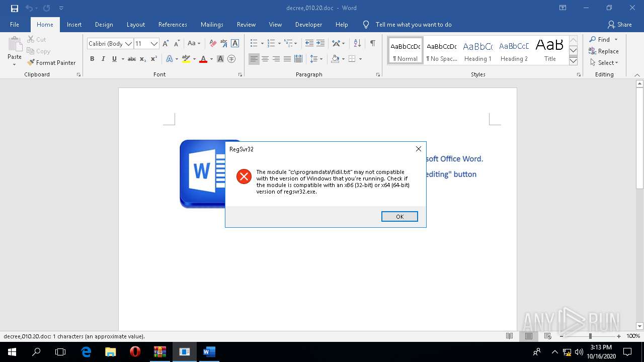Sort paragraph text A to Z
Viewport: 644px width, 362px height.
point(357,44)
